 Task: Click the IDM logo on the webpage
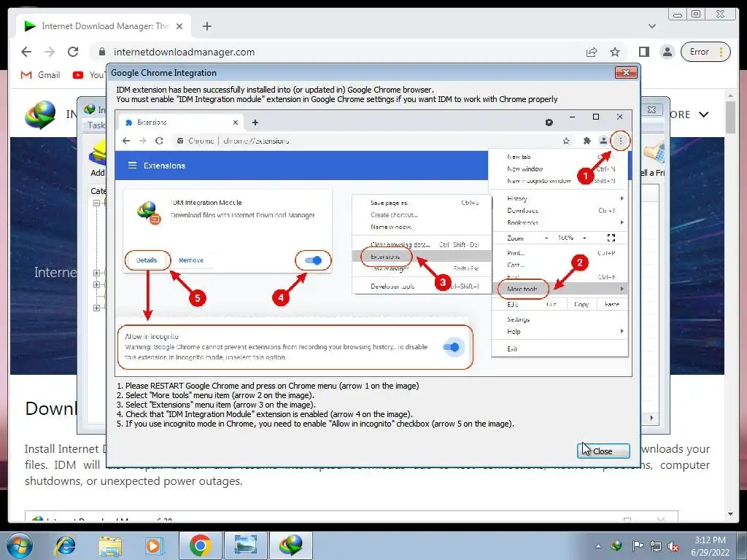tap(40, 114)
